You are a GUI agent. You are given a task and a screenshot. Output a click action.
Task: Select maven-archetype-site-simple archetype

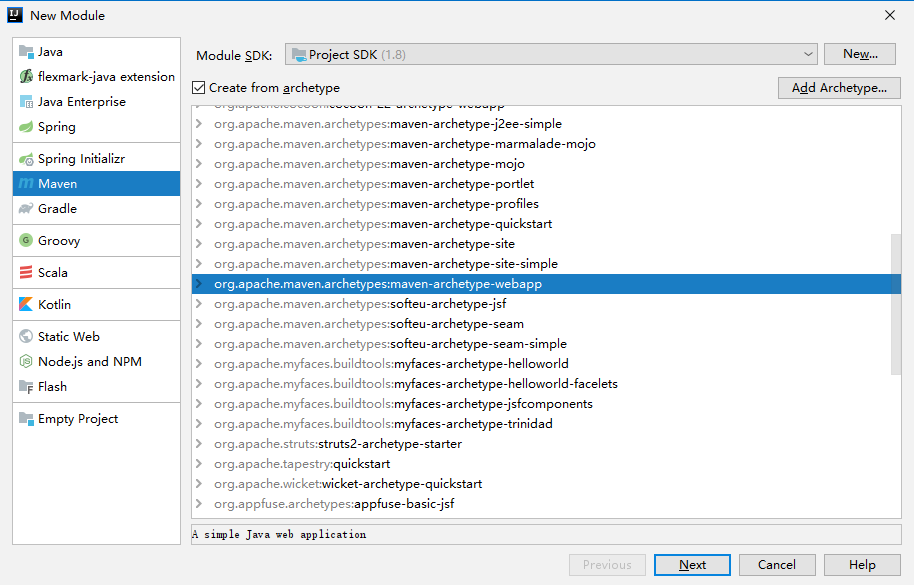tap(546, 264)
